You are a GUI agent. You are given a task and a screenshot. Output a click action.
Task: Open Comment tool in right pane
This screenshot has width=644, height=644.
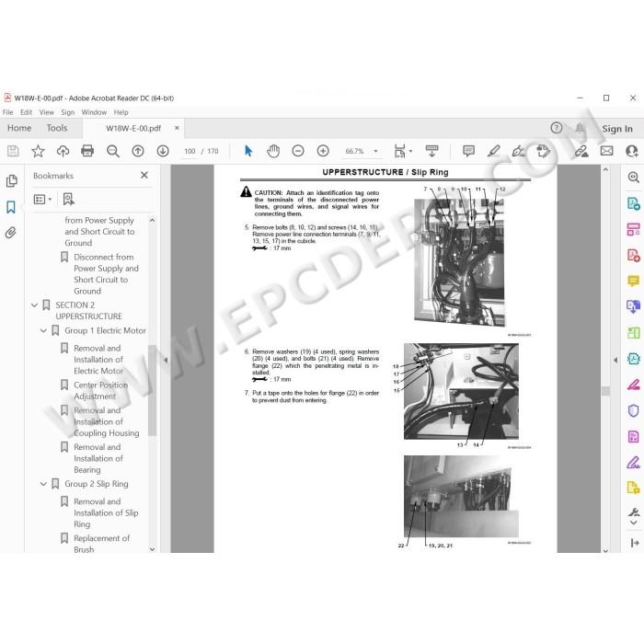click(x=633, y=282)
